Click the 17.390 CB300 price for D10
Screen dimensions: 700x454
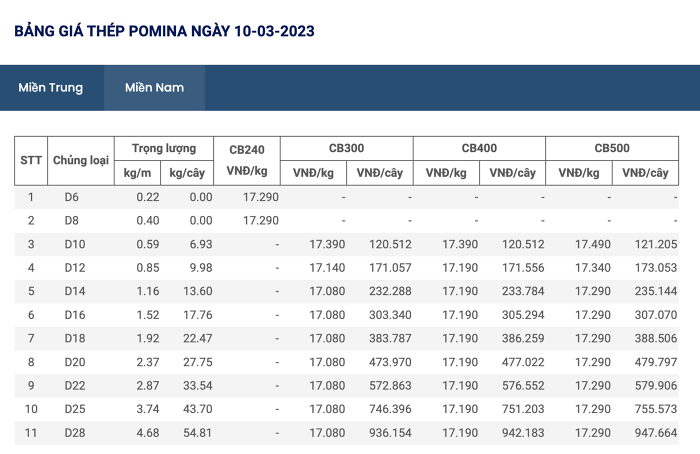click(327, 244)
